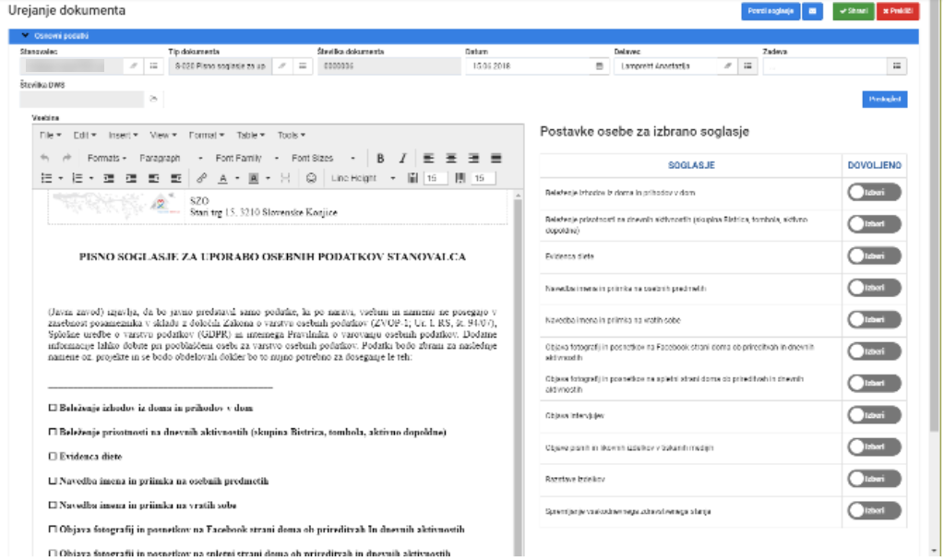
Task: Toggle consent for Navedba imena na vratih sobe
Action: point(874,320)
